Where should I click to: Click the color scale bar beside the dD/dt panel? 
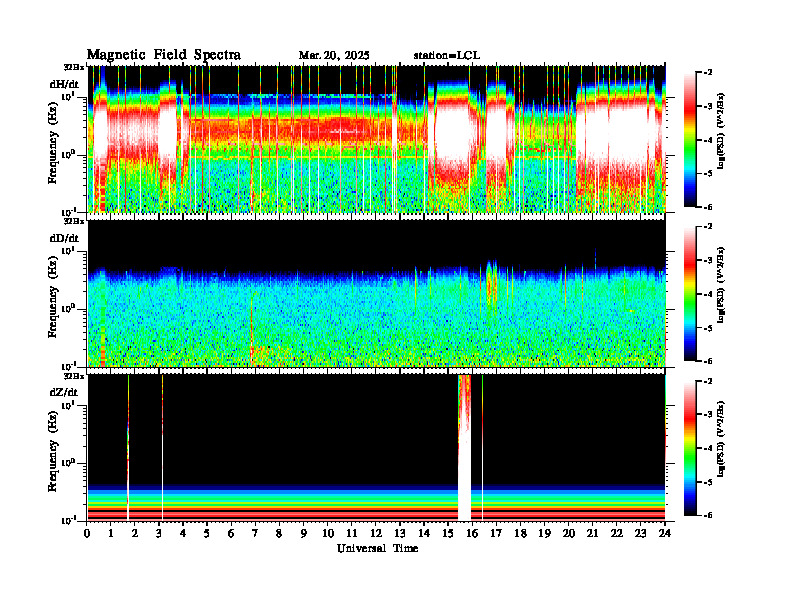690,293
